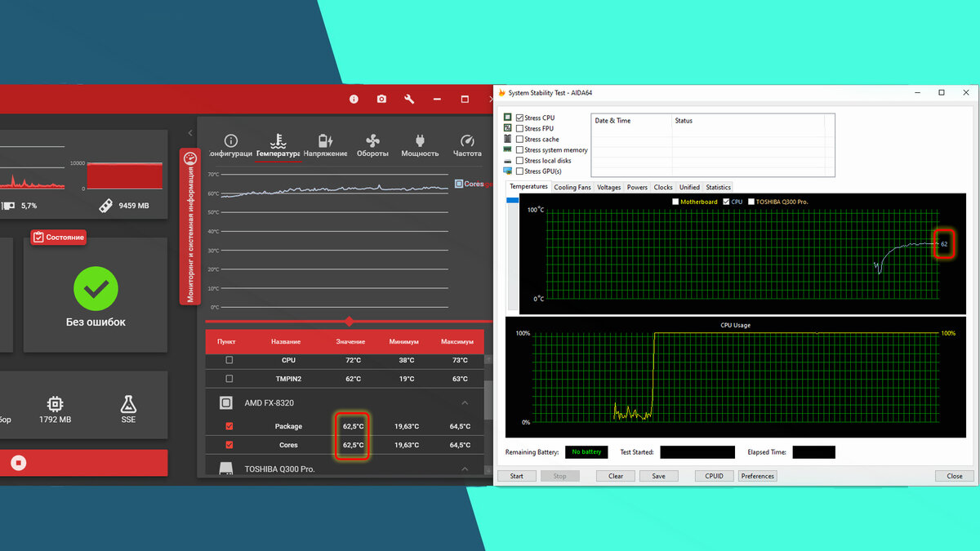Toggle CPU checkbox in temperature graph legend
This screenshot has height=551, width=980.
coord(726,202)
